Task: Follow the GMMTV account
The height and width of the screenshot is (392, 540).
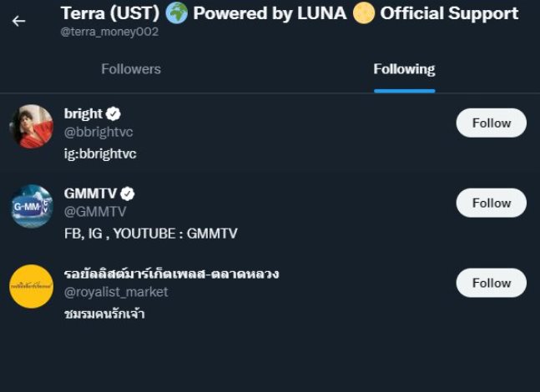Action: (491, 203)
